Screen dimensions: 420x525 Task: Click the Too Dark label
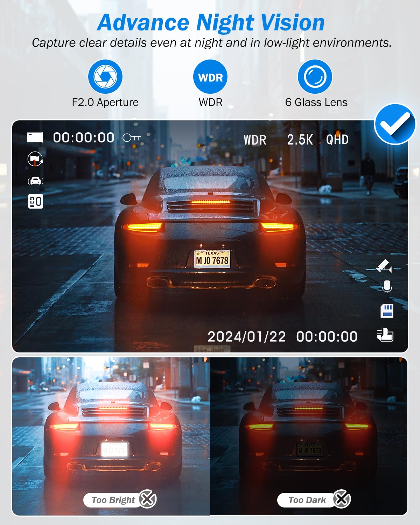pos(307,500)
